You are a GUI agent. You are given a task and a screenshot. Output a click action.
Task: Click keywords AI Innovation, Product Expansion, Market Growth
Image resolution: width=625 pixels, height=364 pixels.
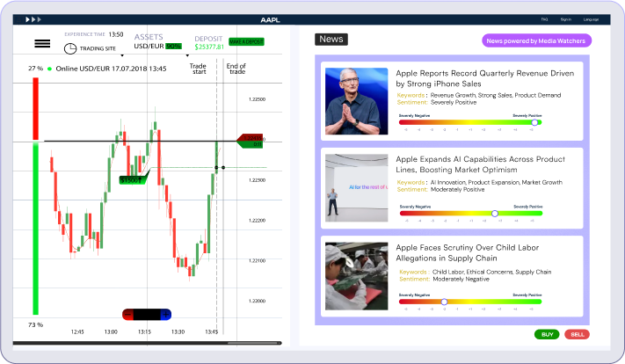[x=497, y=182]
